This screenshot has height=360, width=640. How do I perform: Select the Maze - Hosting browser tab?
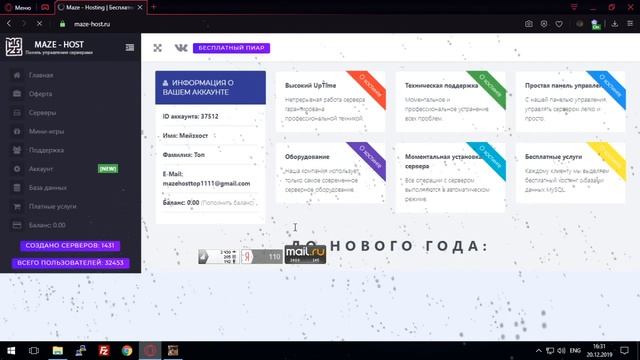pos(100,7)
